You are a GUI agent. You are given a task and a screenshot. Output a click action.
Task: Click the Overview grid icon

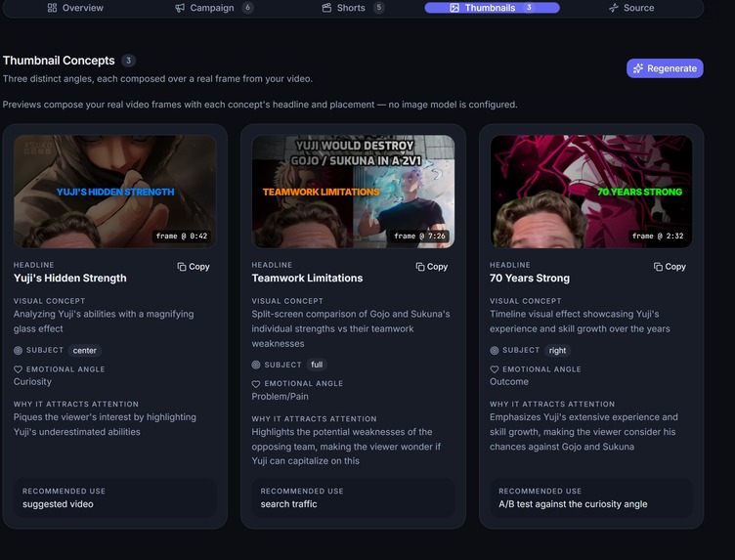52,8
